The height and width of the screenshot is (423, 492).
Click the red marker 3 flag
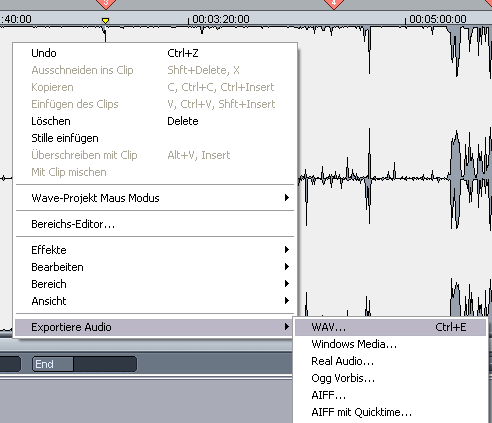[106, 4]
